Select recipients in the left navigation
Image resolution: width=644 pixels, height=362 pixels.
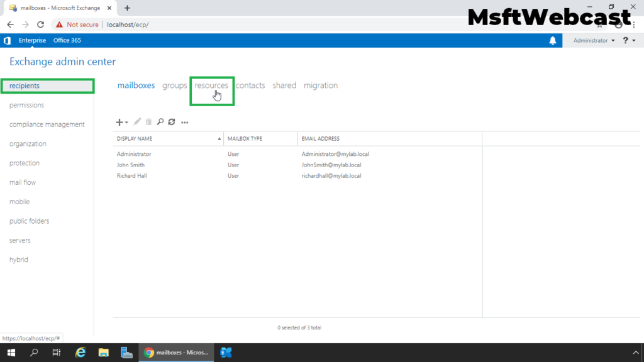pyautogui.click(x=47, y=85)
